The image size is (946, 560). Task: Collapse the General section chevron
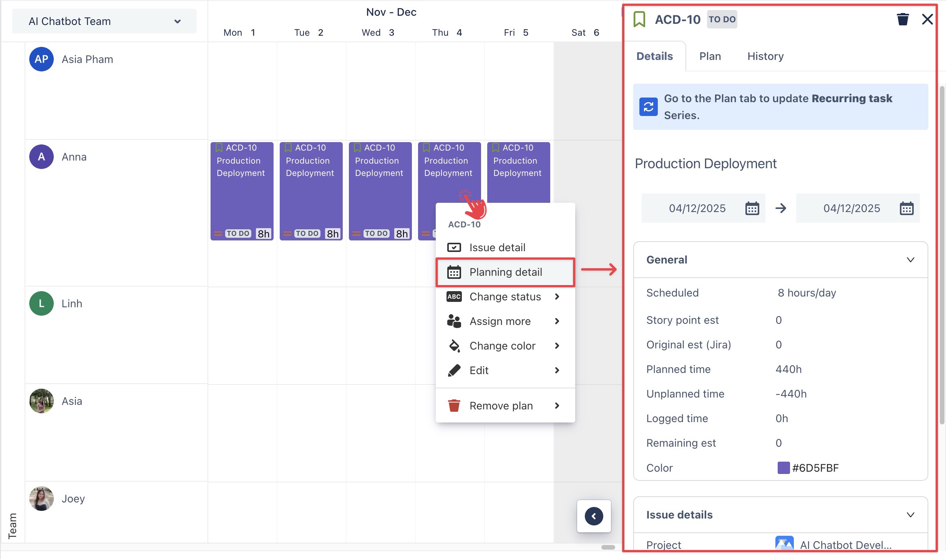click(910, 260)
